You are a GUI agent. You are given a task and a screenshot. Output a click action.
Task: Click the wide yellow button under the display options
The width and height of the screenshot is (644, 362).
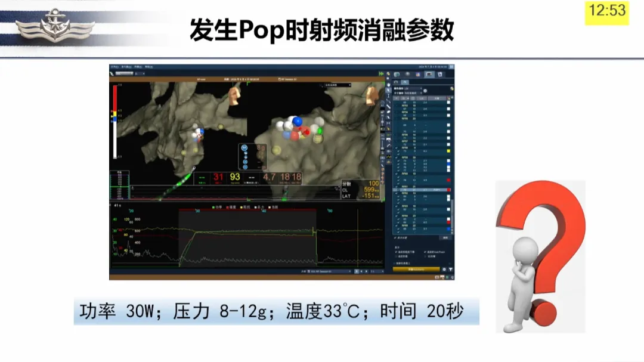tap(416, 269)
